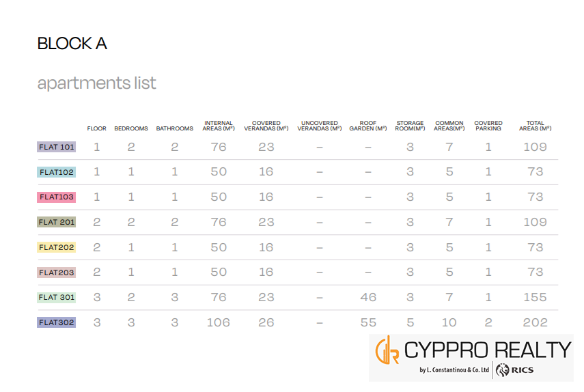This screenshot has height=392, width=584.
Task: Click the COVERED PARKING column header
Action: click(488, 126)
